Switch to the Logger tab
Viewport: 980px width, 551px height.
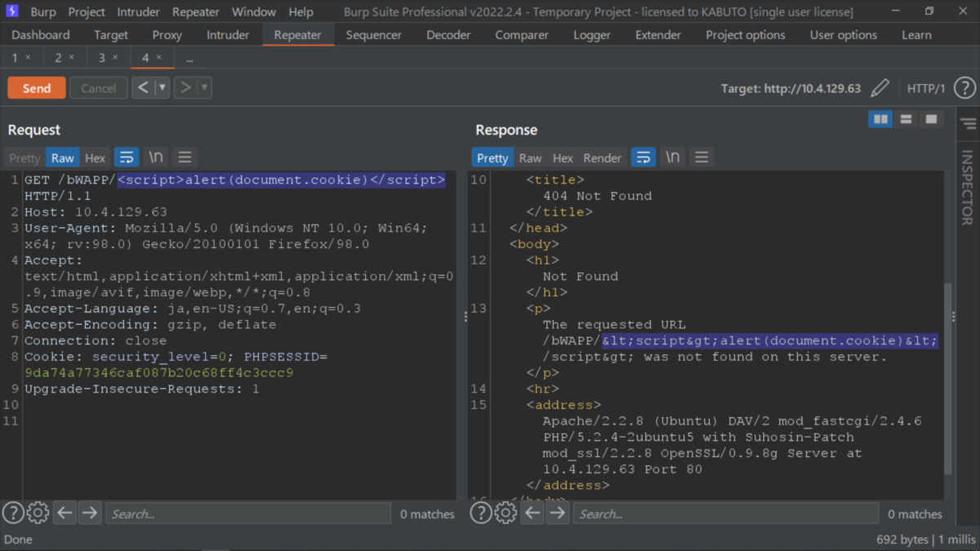click(592, 35)
